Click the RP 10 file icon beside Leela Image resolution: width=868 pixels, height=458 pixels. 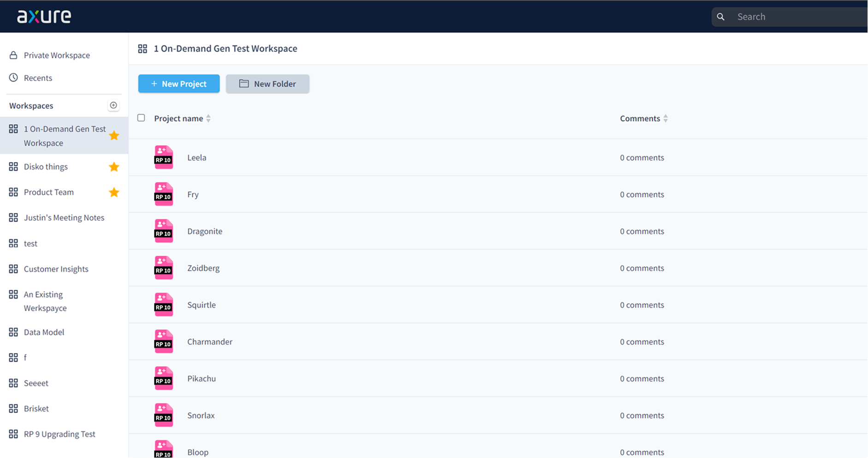(163, 157)
